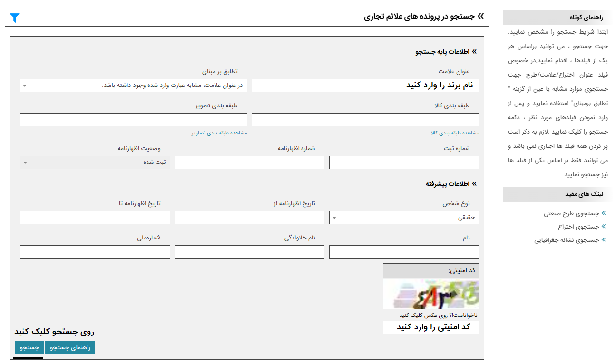Image resolution: width=616 pixels, height=364 pixels.
Task: Click bullet icon beside جستجوی طرح صنعتی
Action: [x=604, y=214]
